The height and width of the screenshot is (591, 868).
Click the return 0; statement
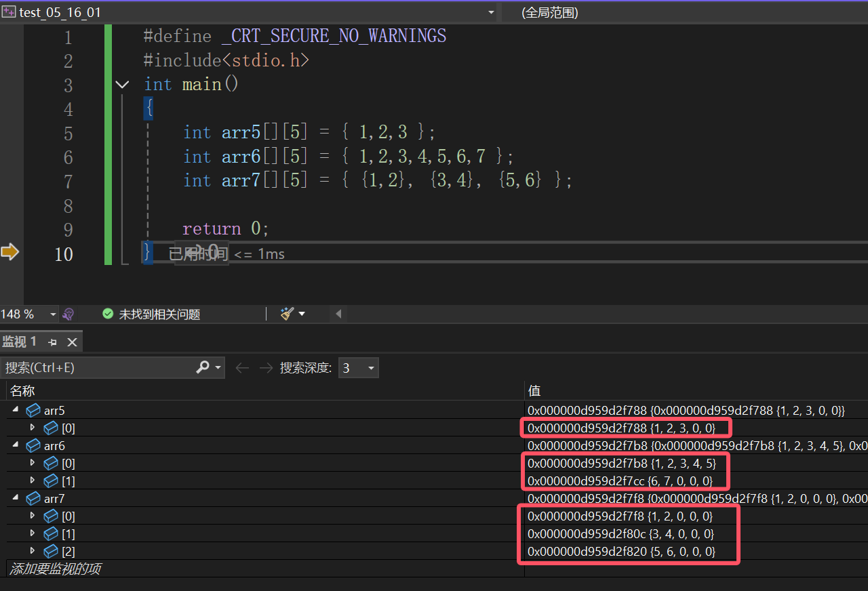click(x=226, y=229)
